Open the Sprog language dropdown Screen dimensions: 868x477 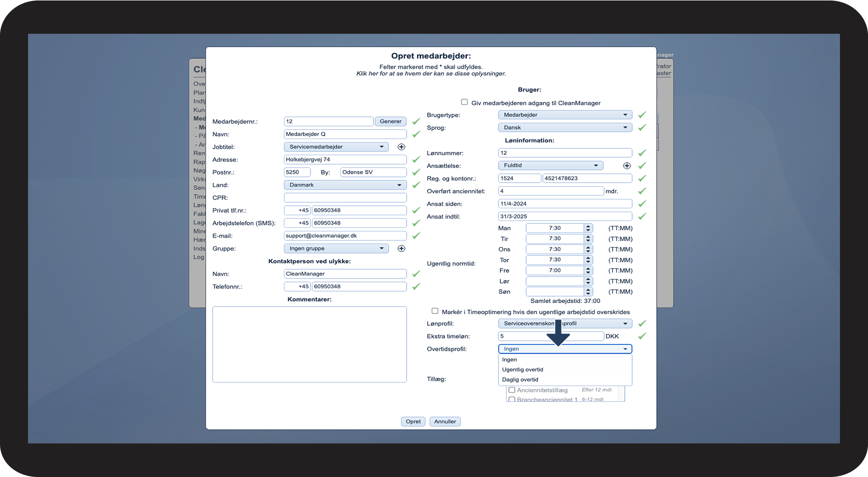pos(565,128)
